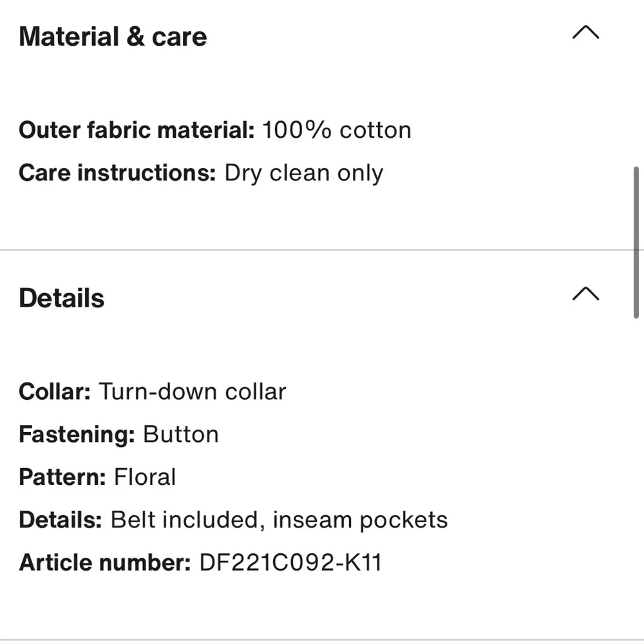Click the Care instructions label
The width and height of the screenshot is (644, 644).
click(117, 173)
